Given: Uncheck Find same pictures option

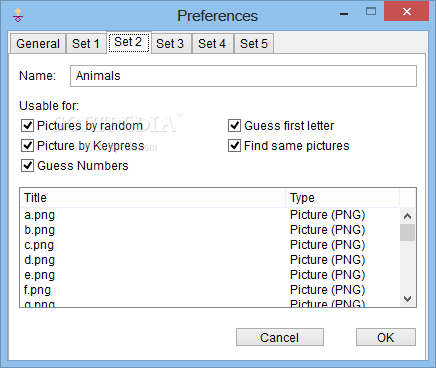Looking at the screenshot, I should [x=234, y=146].
